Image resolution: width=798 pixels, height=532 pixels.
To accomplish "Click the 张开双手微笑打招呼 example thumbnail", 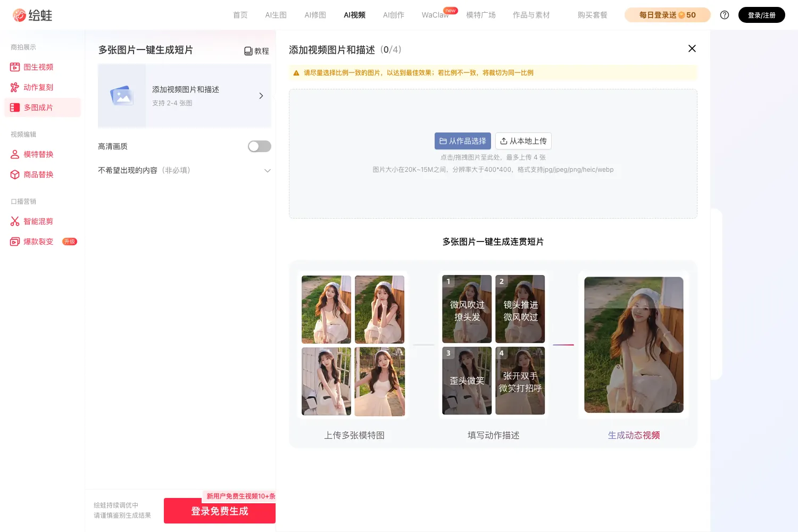I will click(x=520, y=381).
